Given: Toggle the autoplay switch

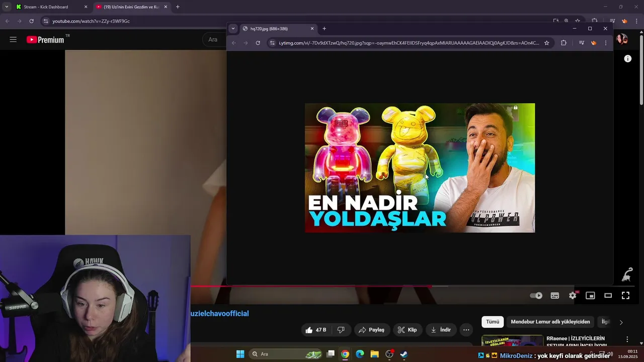Looking at the screenshot, I should pos(536,296).
